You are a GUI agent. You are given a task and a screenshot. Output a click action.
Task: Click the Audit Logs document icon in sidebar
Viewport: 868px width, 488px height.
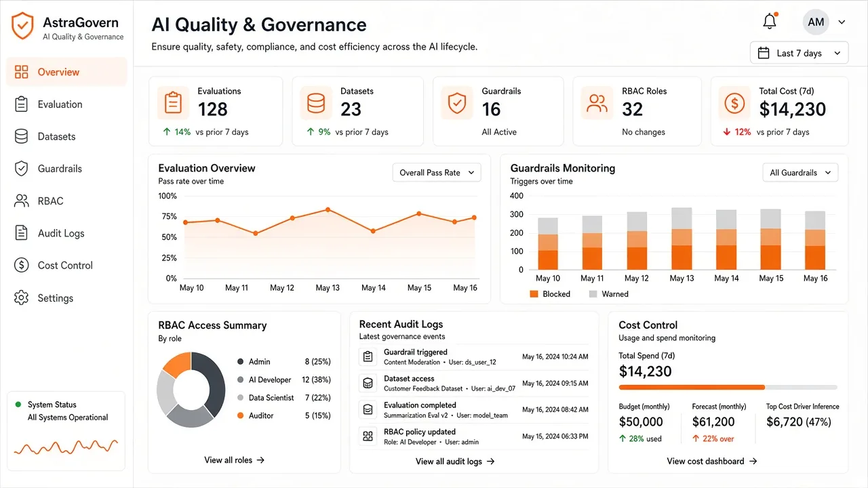[x=22, y=233]
